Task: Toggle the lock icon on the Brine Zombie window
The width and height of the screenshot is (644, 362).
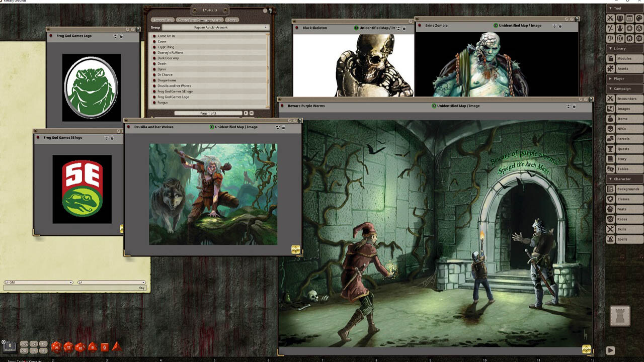Action: point(559,26)
